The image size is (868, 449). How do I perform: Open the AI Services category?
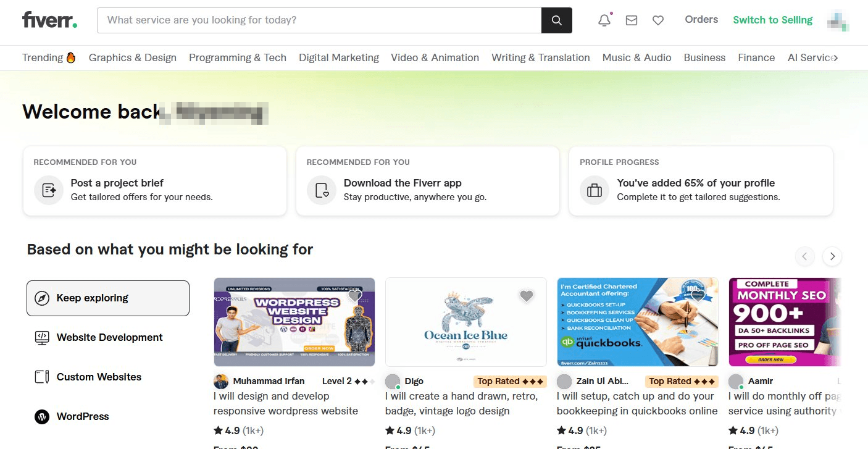pyautogui.click(x=809, y=57)
